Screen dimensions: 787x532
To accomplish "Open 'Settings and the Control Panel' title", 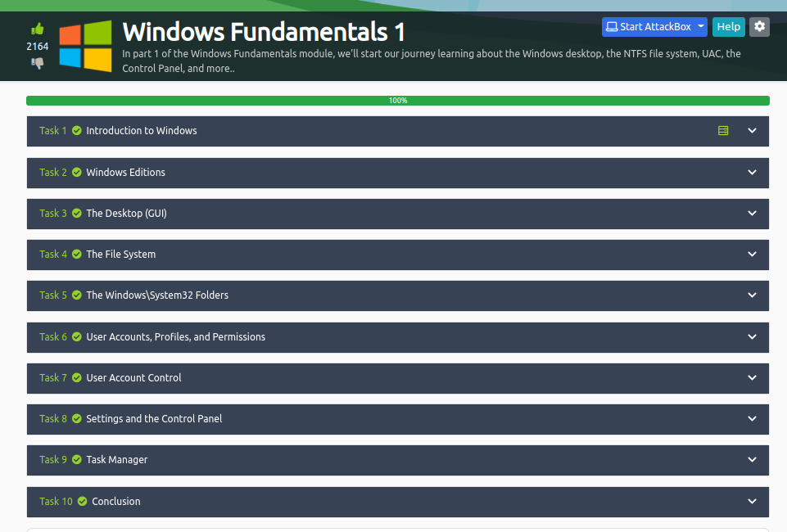I will tap(154, 419).
